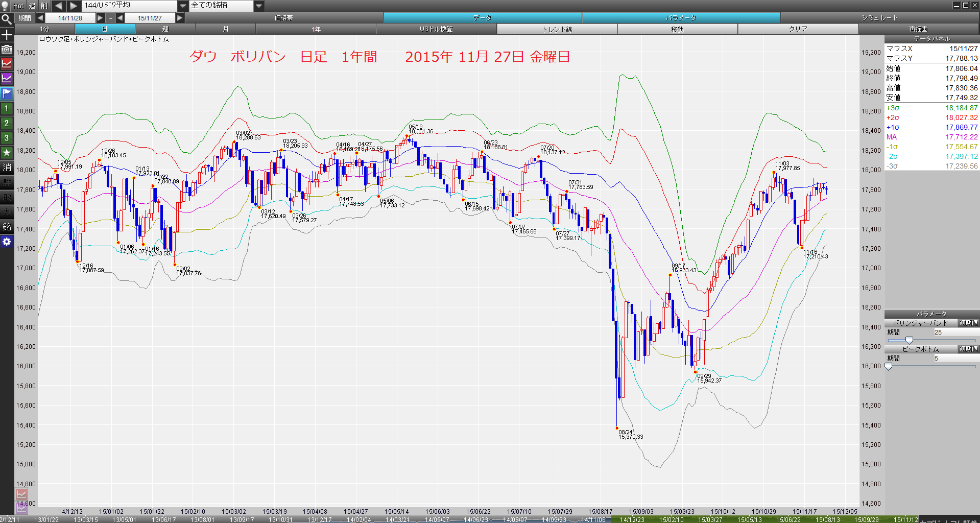
Task: Click the 再描画 redraw button
Action: pyautogui.click(x=919, y=29)
